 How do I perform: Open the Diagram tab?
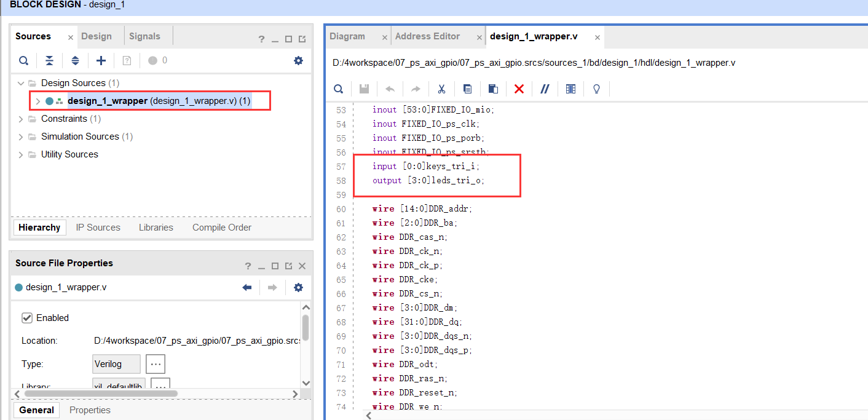[x=347, y=36]
